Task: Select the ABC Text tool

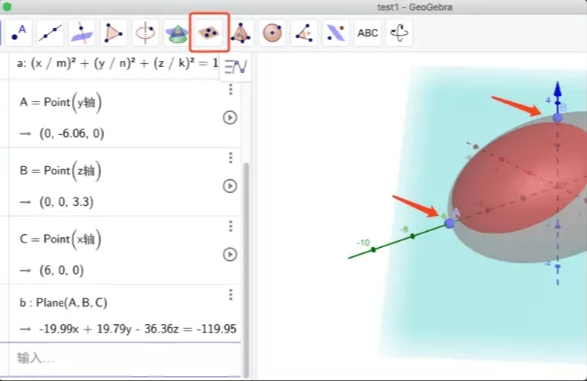Action: [x=368, y=33]
